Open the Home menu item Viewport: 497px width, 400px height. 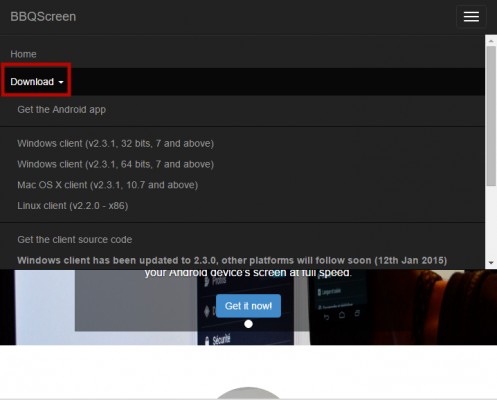(23, 54)
